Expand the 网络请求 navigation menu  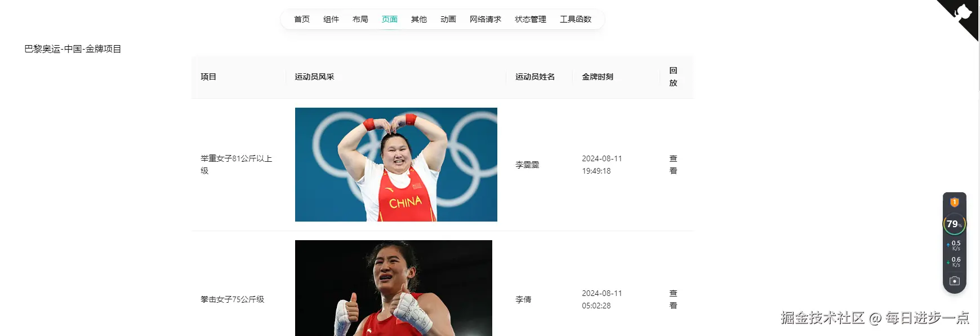pyautogui.click(x=485, y=19)
